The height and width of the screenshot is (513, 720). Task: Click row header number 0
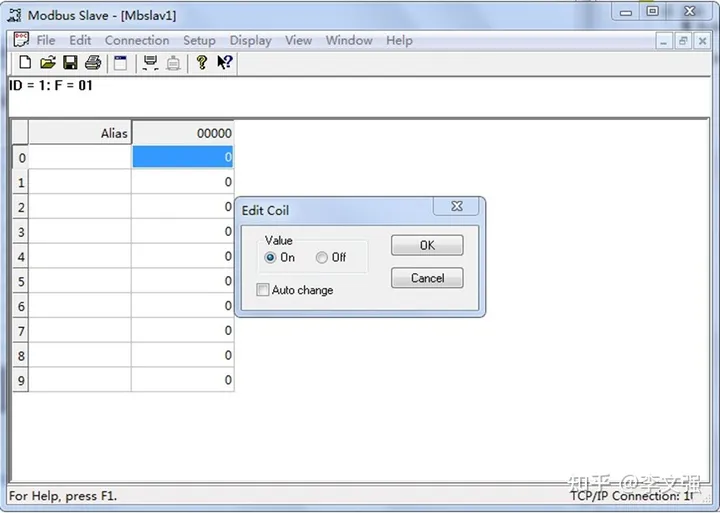coord(21,158)
